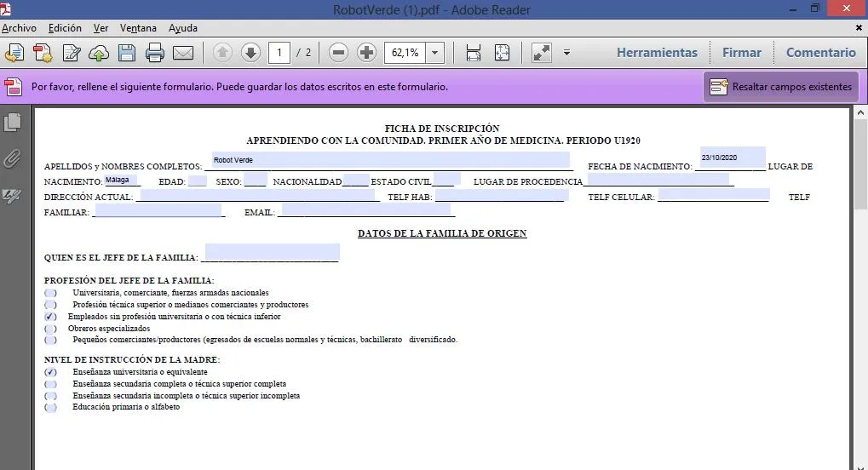
Task: Click the TELF HAB field
Action: click(502, 195)
